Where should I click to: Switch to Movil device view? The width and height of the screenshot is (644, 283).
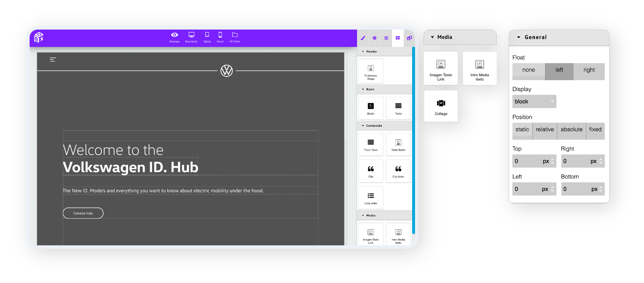[220, 37]
